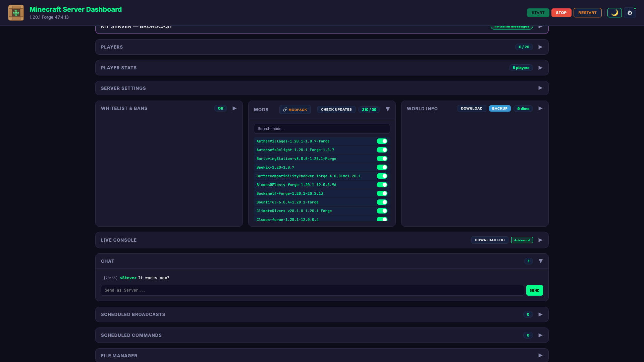Switch to the Backup tab in World Info
644x362 pixels.
[500, 108]
